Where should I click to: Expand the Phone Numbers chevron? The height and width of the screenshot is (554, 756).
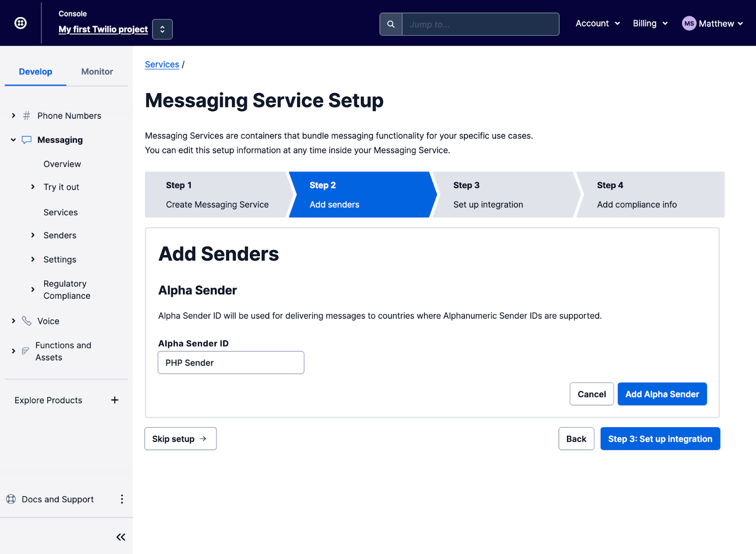point(13,115)
